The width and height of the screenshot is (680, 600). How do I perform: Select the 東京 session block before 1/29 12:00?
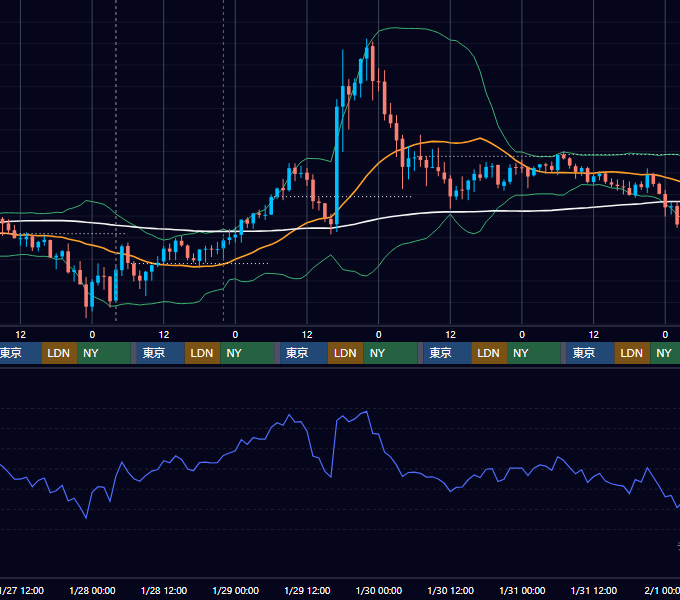pyautogui.click(x=304, y=353)
